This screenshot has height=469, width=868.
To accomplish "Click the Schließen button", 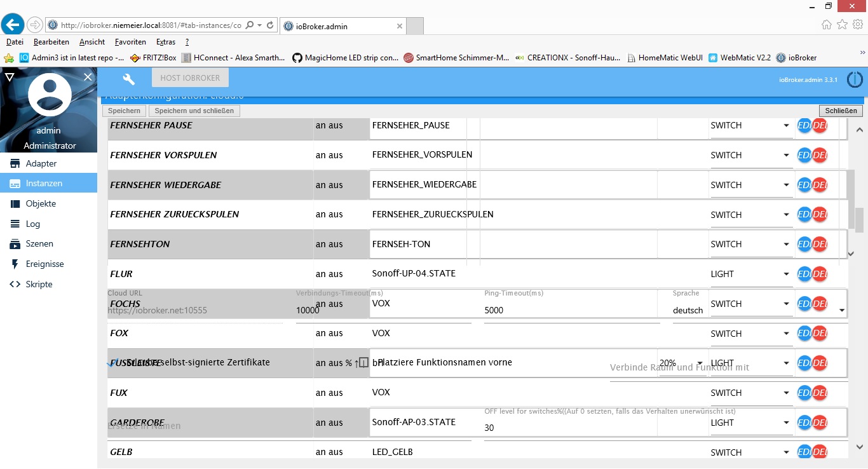I will [841, 111].
